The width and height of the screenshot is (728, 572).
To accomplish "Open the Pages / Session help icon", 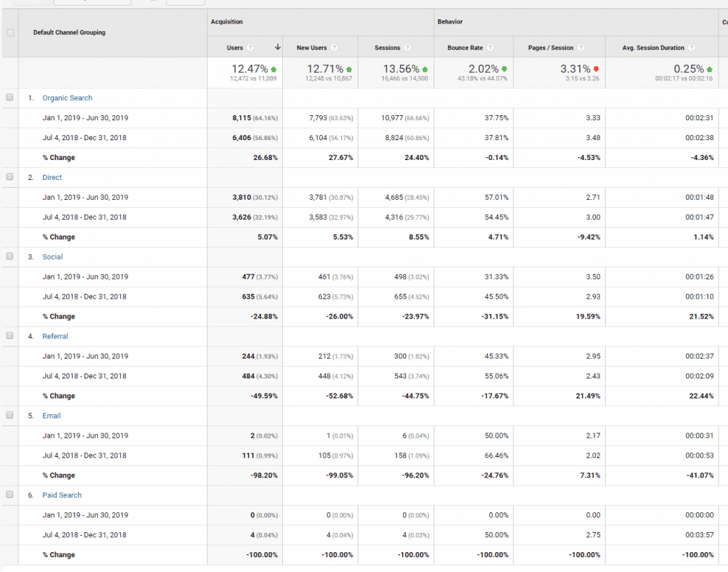I will (581, 48).
